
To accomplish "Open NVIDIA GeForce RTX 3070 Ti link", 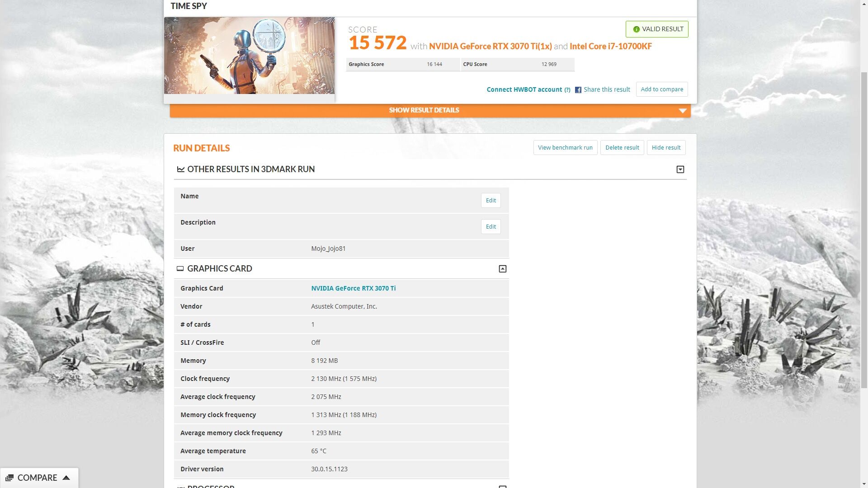I will click(353, 288).
